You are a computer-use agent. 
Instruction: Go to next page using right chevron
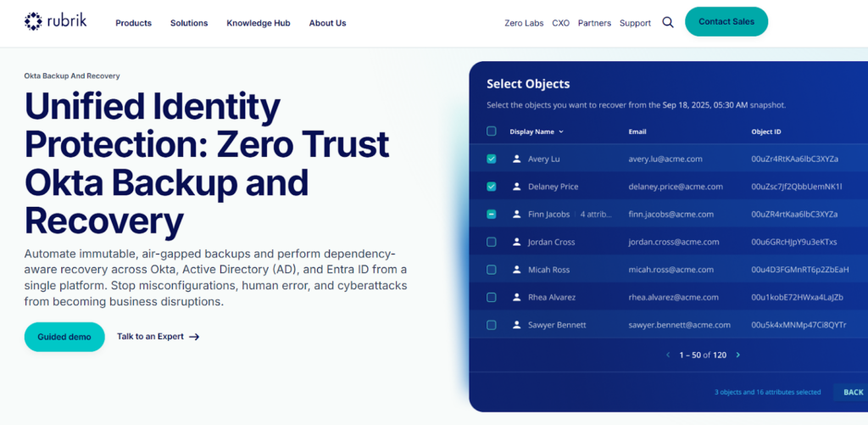click(x=738, y=355)
